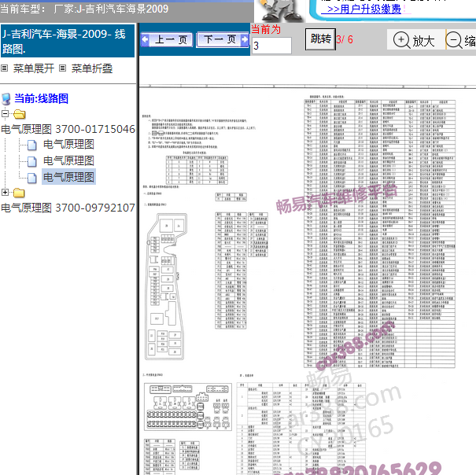Click the zoom out magnifier icon

tap(454, 40)
